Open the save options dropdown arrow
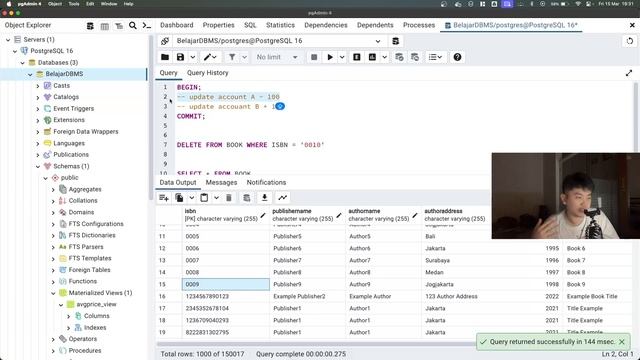This screenshot has width=640, height=360. pyautogui.click(x=192, y=57)
